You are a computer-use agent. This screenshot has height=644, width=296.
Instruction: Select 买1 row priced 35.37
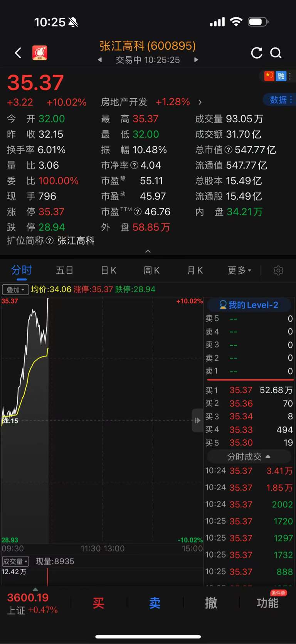coord(249,390)
